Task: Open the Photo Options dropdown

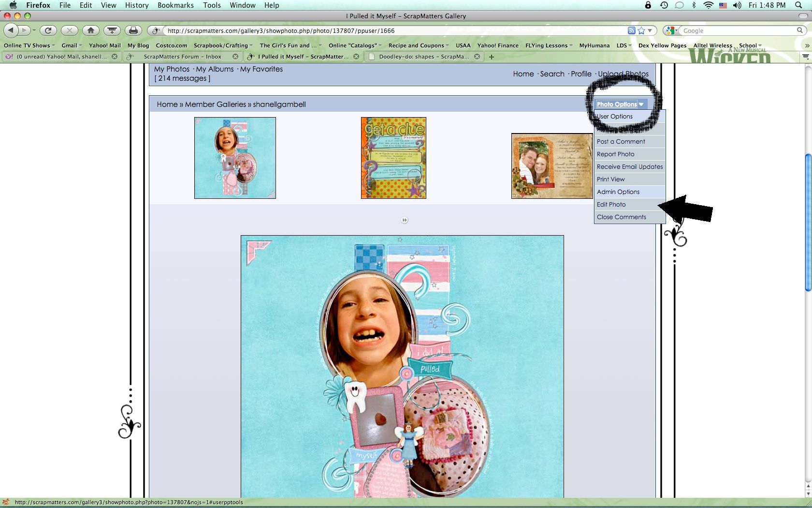Action: (x=620, y=104)
